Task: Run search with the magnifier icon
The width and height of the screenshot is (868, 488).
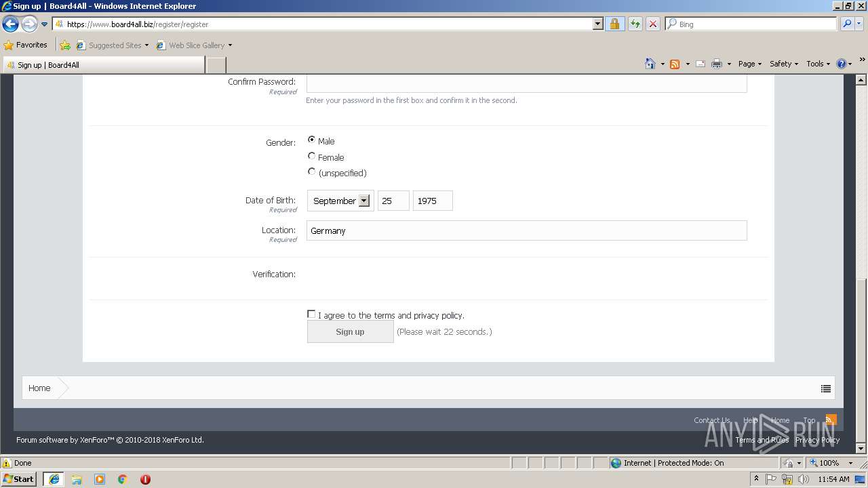Action: [846, 24]
